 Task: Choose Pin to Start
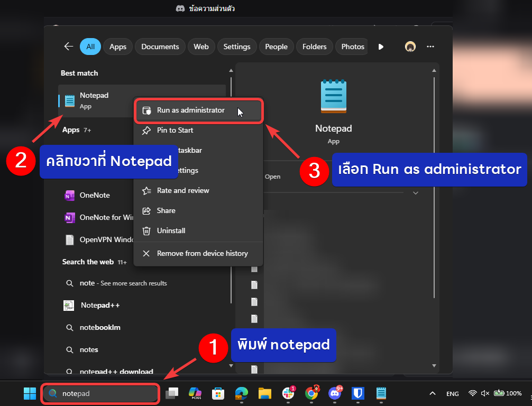(x=198, y=130)
